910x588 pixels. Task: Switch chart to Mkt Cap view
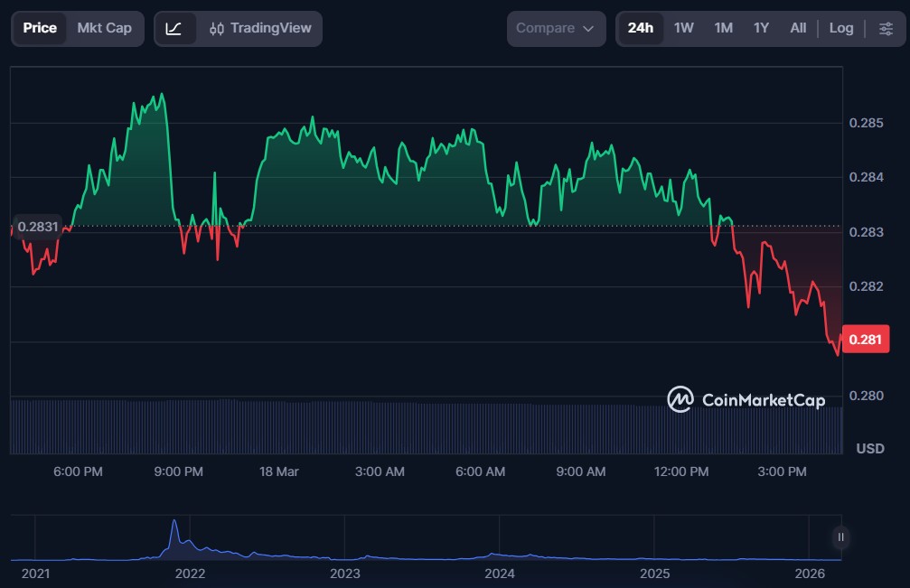click(104, 29)
